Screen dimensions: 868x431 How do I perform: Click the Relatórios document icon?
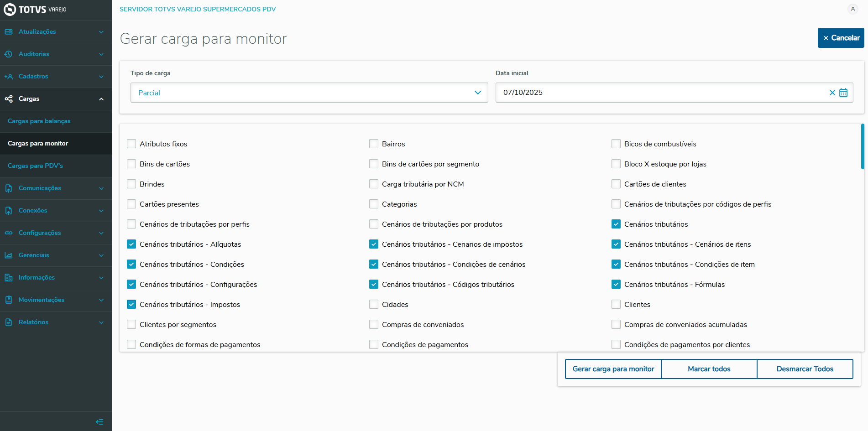9,322
